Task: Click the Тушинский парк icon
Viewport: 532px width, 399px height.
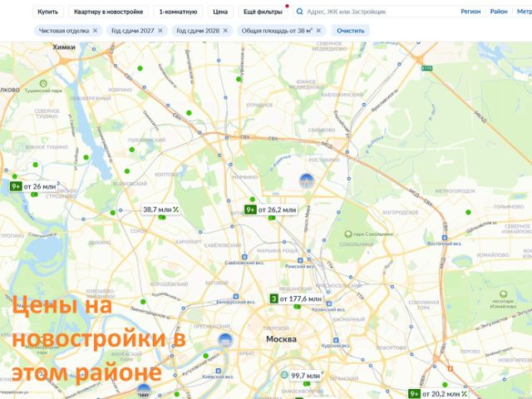Action: (43, 83)
